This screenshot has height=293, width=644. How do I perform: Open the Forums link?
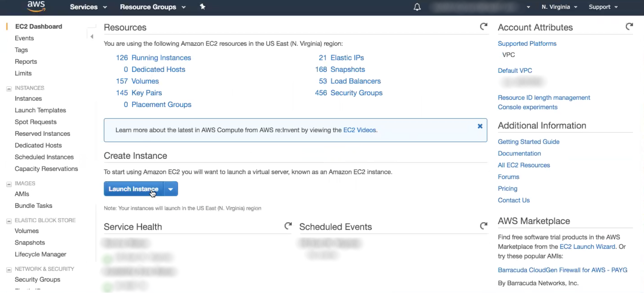508,177
